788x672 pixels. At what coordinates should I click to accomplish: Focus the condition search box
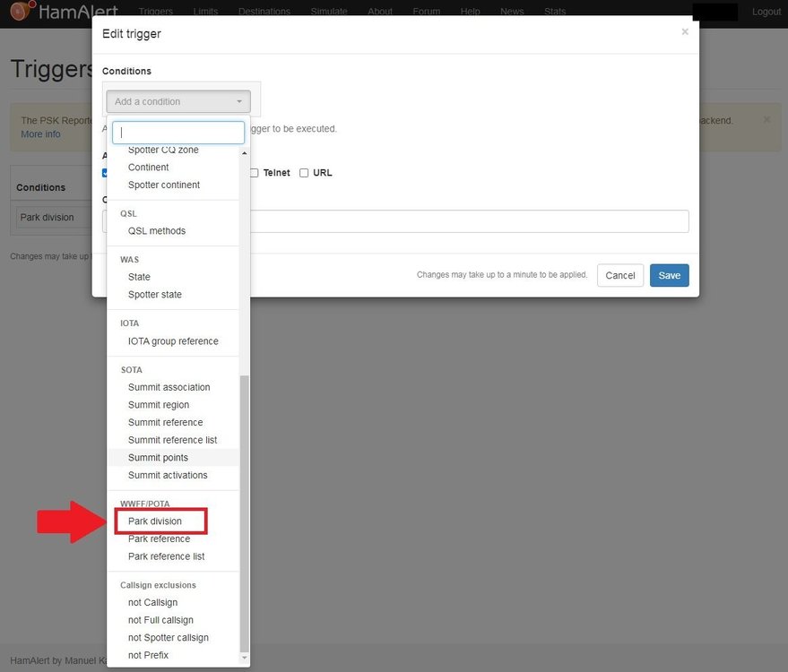tap(178, 133)
